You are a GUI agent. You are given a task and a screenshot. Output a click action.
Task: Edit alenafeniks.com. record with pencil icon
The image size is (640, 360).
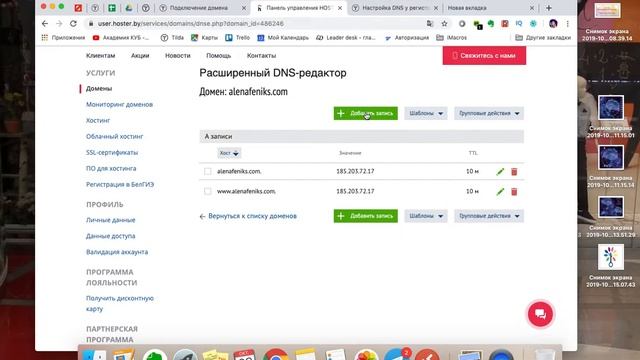[500, 171]
